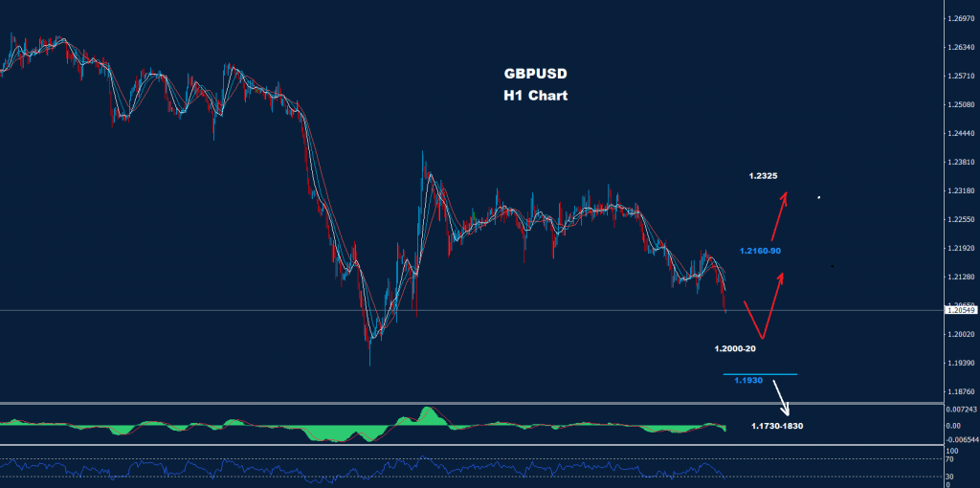Image resolution: width=980 pixels, height=488 pixels.
Task: Select the blue horizontal line at 1.1930
Action: click(x=760, y=374)
